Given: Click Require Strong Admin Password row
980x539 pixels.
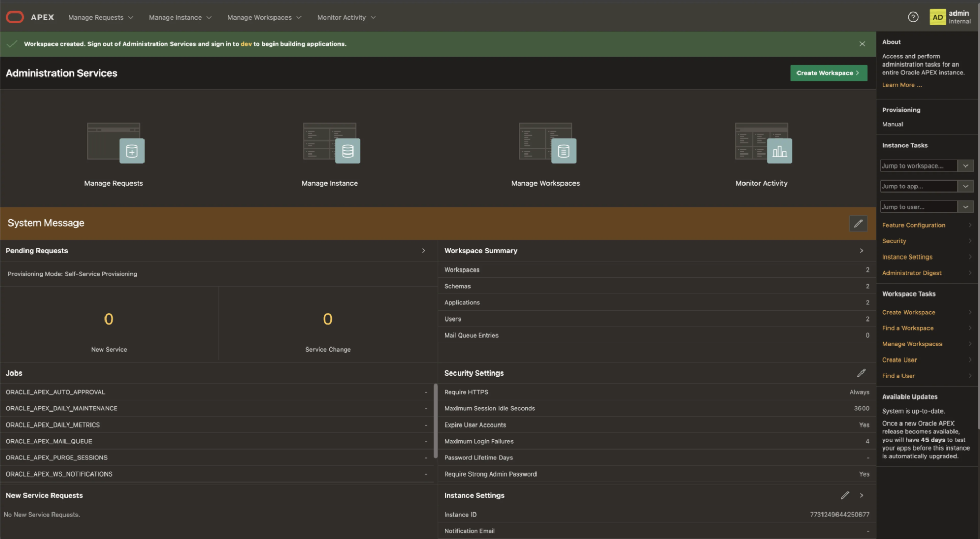Looking at the screenshot, I should pos(657,474).
